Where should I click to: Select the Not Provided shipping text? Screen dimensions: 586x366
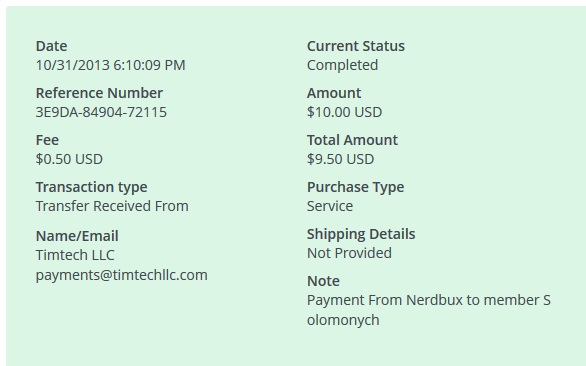pyautogui.click(x=349, y=253)
